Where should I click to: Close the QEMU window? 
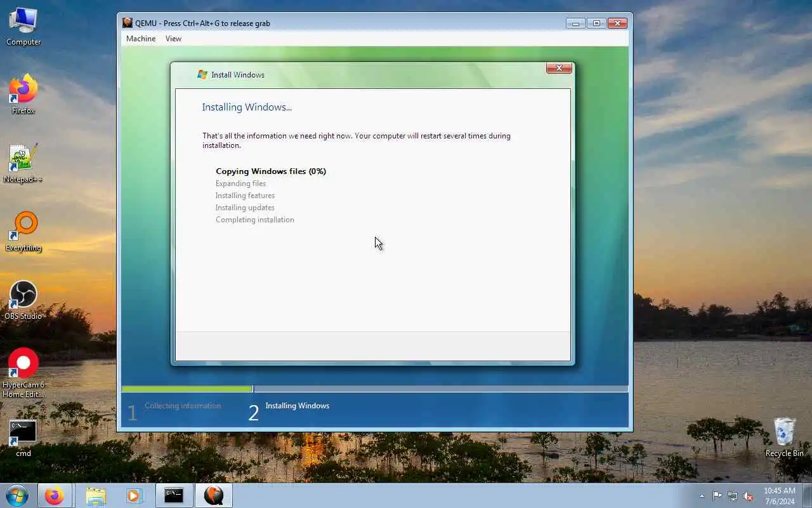617,23
